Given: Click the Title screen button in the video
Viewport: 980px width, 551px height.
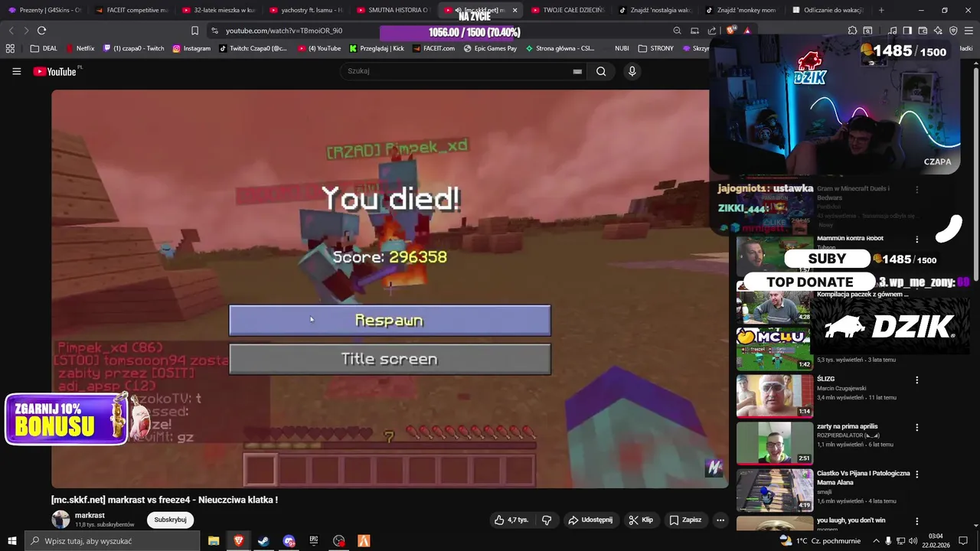Looking at the screenshot, I should [390, 359].
